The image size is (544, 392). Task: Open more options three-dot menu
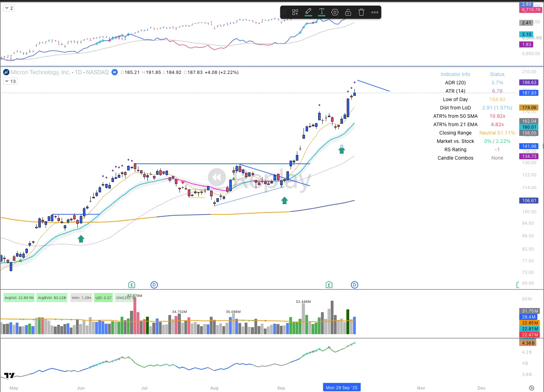(375, 12)
